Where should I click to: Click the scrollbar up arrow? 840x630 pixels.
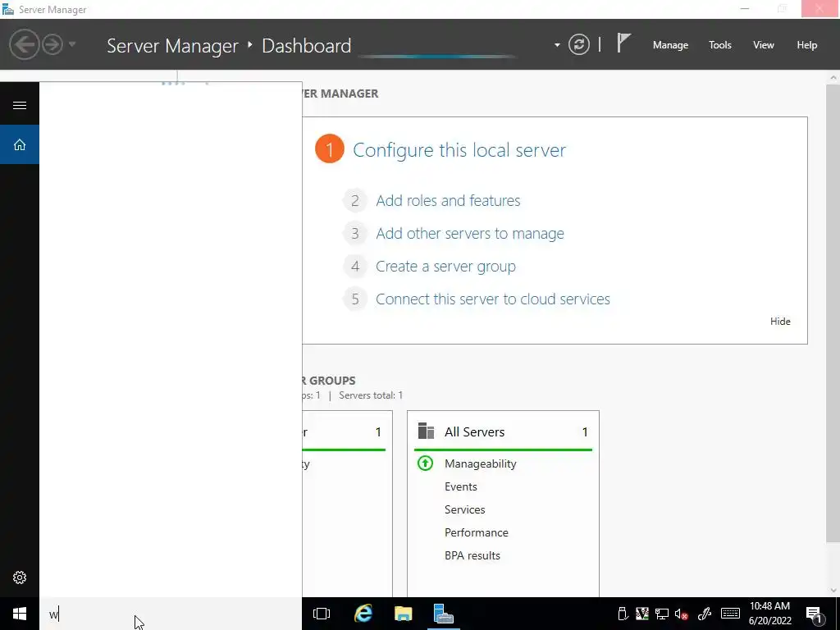pos(833,78)
